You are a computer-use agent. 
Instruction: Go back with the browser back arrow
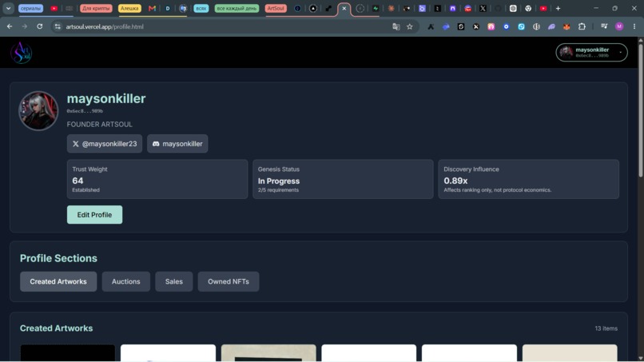(x=10, y=26)
